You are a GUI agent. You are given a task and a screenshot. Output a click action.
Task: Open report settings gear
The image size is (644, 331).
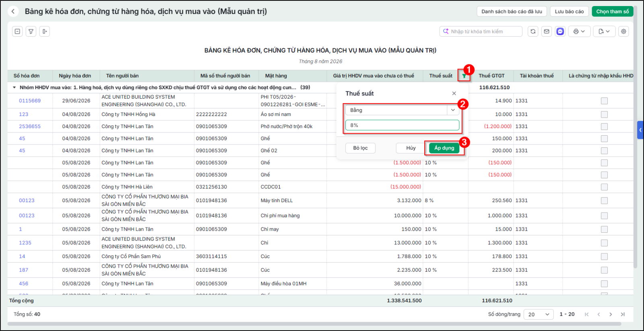tap(623, 31)
